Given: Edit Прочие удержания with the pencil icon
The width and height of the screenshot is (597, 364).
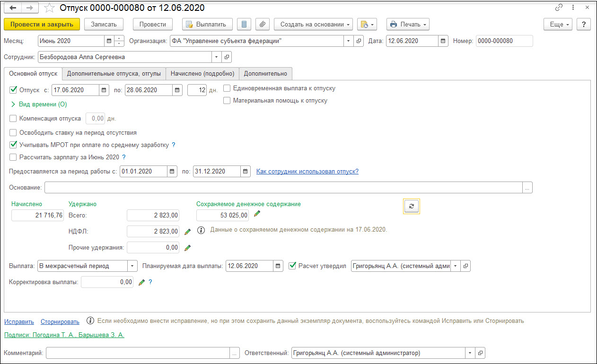Looking at the screenshot, I should 187,247.
